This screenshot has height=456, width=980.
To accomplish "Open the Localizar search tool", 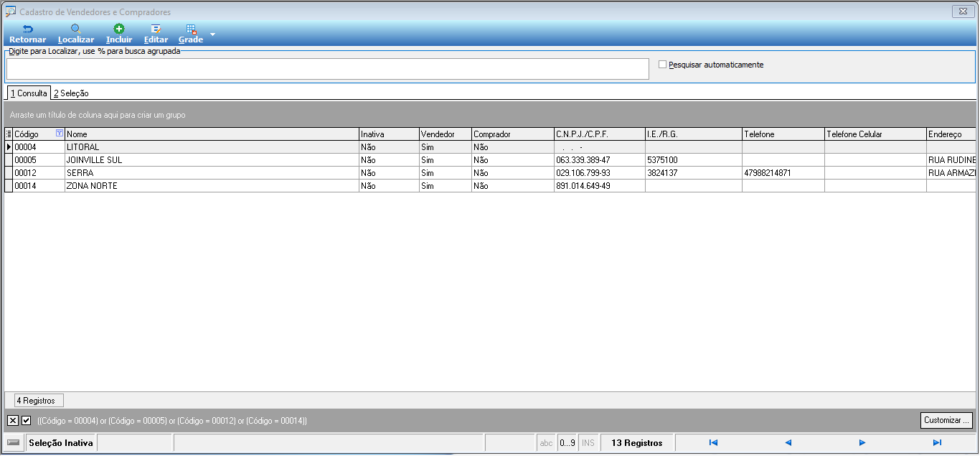I will 75,34.
